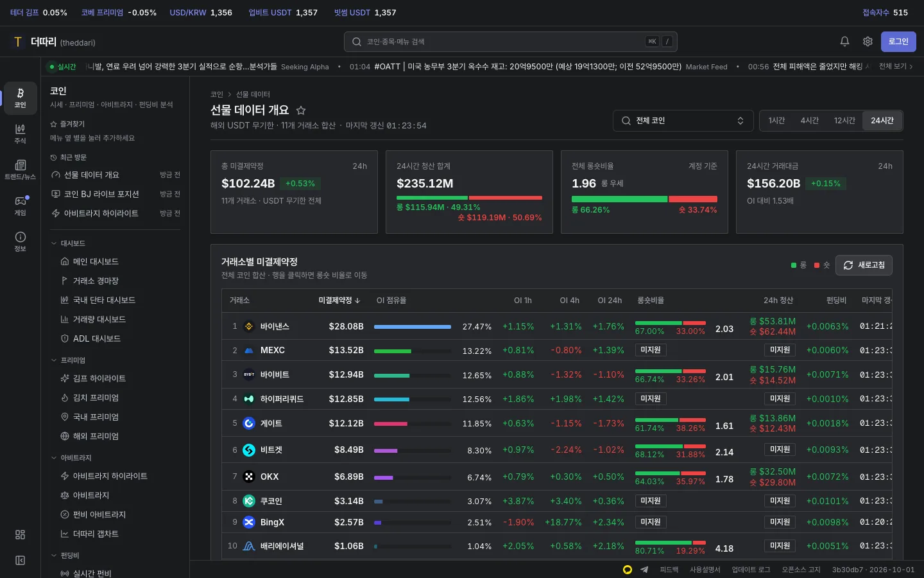Click the 하이퍼리퀴드 exchange logo
Viewport: 924px width, 578px height.
249,399
